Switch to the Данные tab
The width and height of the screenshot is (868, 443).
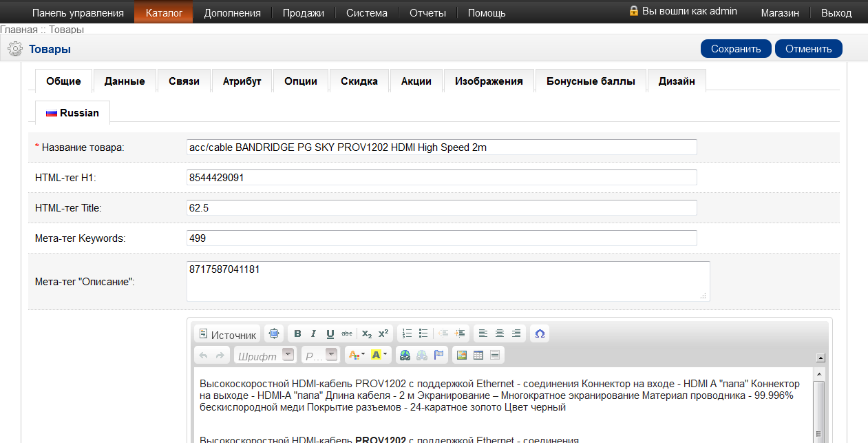(125, 81)
